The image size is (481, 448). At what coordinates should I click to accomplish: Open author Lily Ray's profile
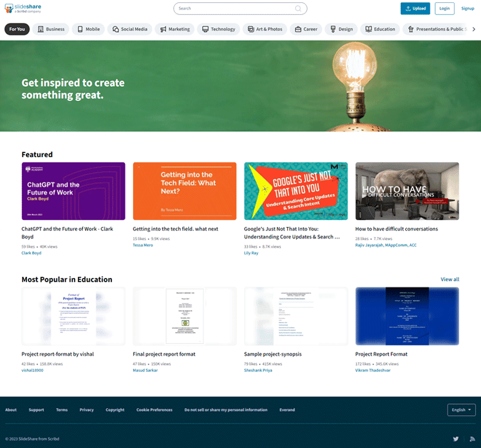pos(251,253)
